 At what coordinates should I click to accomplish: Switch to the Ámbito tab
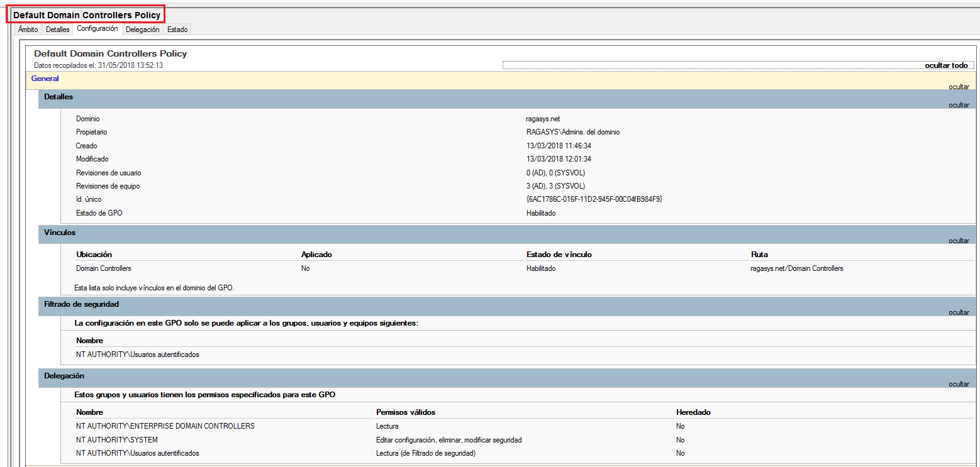click(x=28, y=29)
